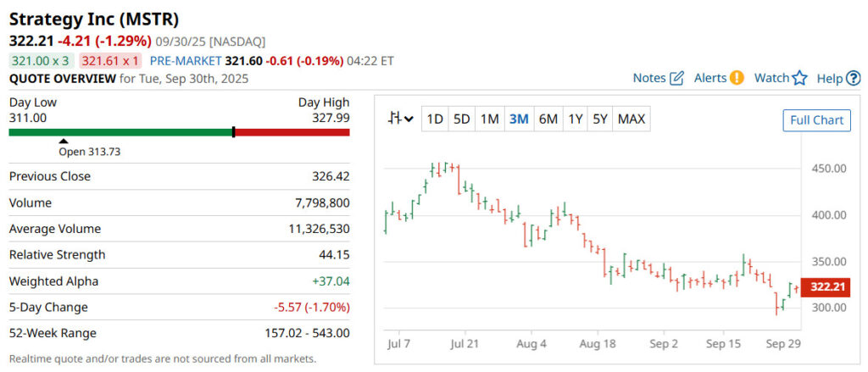Select the 1D chart range
868x372 pixels.
coord(434,119)
